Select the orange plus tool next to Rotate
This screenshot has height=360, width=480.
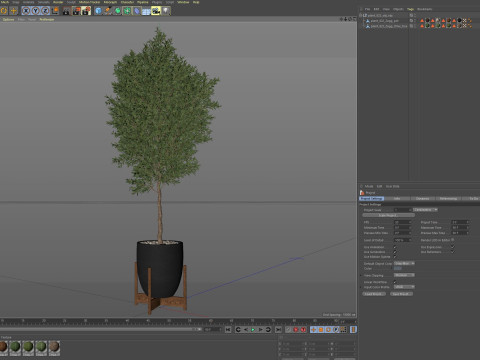tap(14, 11)
